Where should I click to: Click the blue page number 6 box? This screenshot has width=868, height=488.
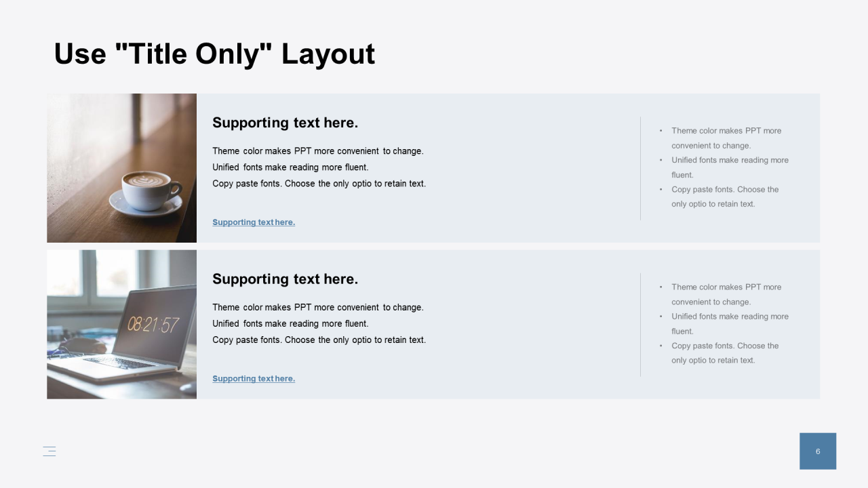tap(818, 451)
